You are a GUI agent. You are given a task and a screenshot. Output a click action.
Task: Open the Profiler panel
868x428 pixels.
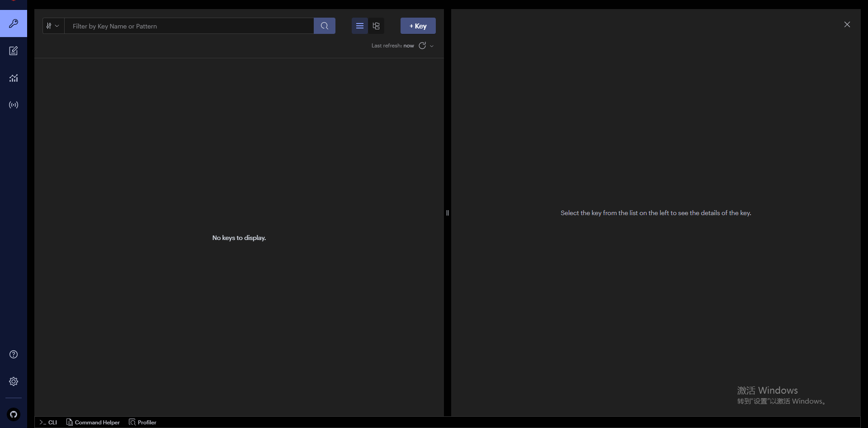[x=143, y=422]
